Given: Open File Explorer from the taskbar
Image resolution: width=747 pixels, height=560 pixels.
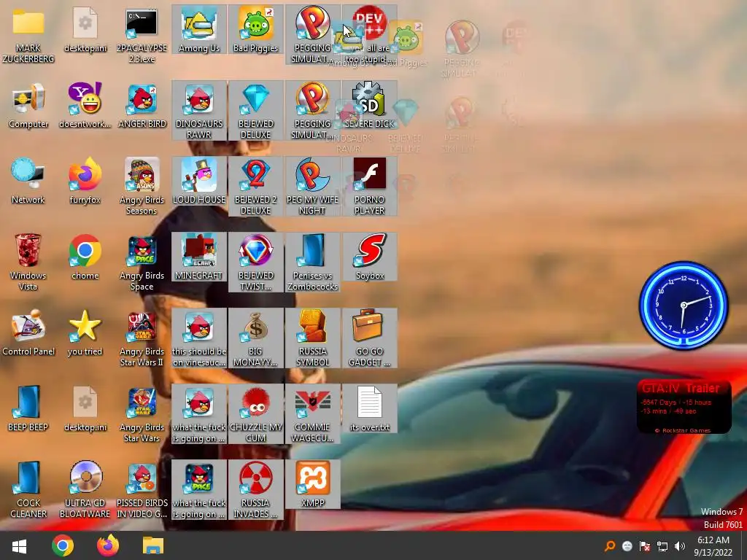Looking at the screenshot, I should point(153,545).
